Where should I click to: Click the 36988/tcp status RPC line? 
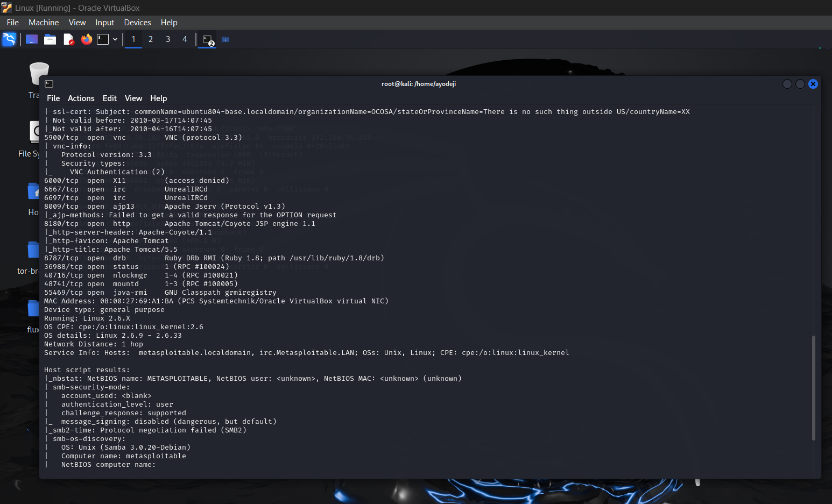137,267
